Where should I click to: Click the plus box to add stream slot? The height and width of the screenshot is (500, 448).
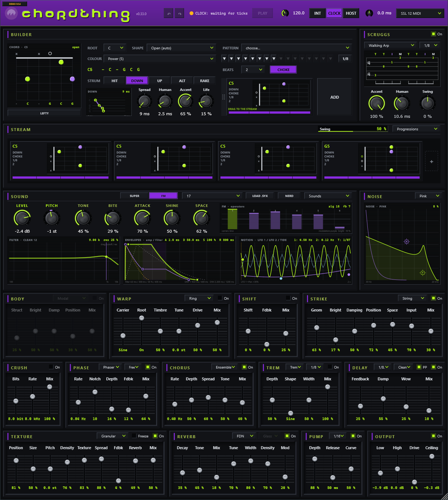coord(431,162)
